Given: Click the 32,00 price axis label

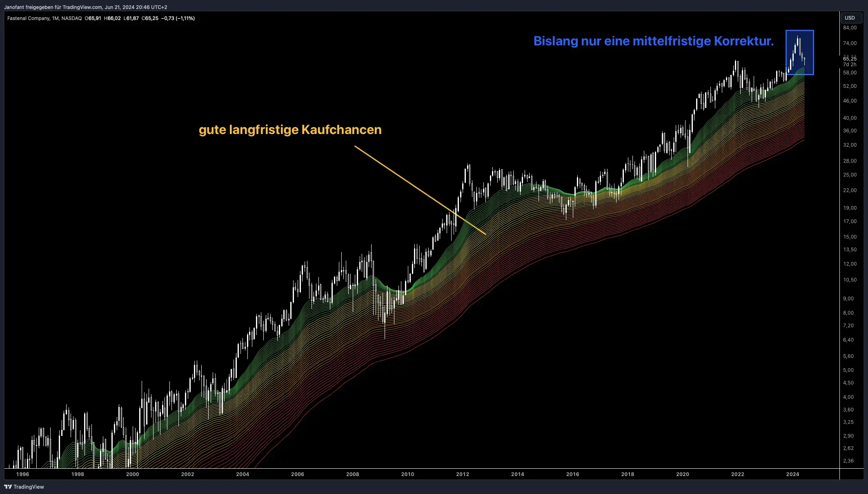Looking at the screenshot, I should point(850,145).
